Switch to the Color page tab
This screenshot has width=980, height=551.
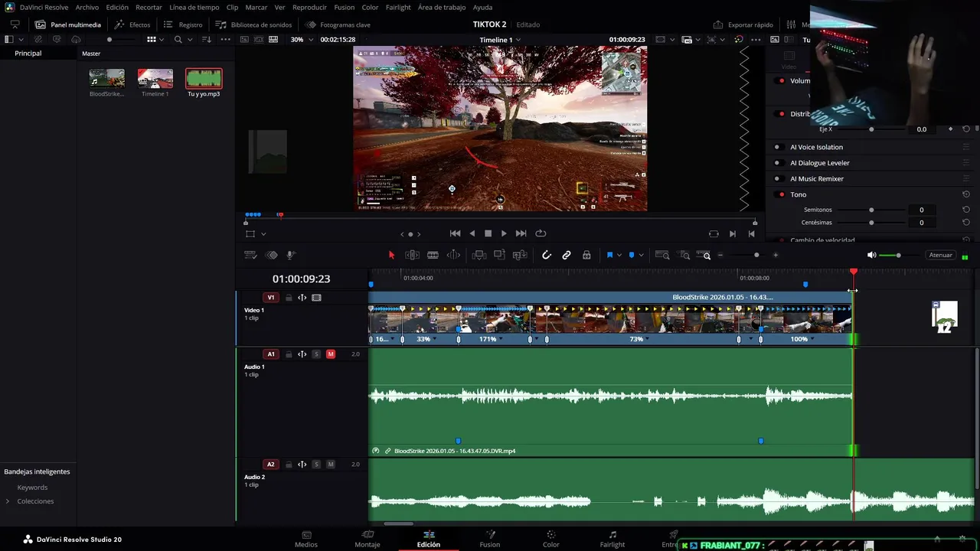550,539
